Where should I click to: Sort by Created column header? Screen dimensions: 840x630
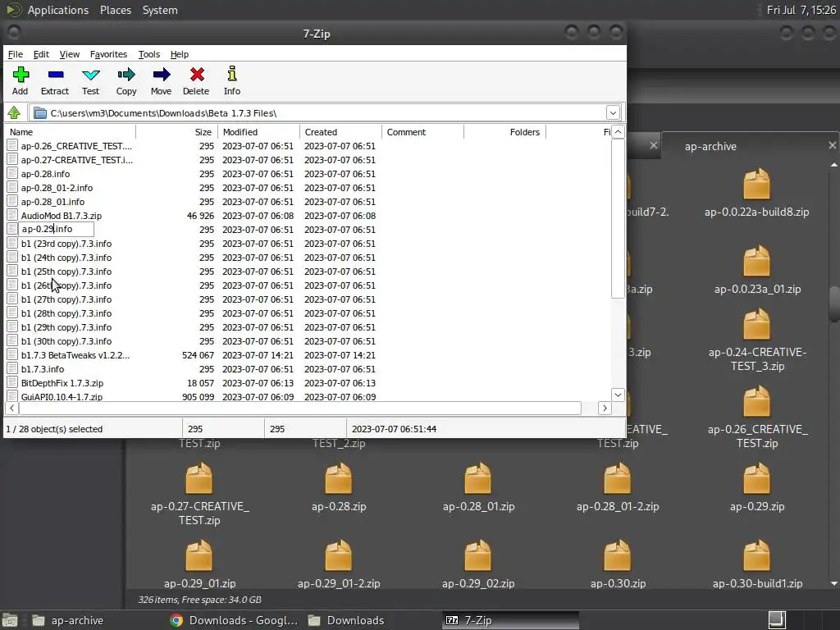coord(340,132)
